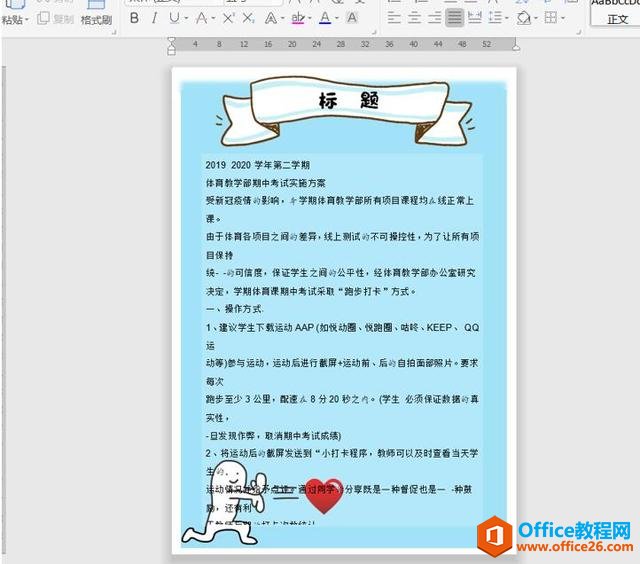Align text left
The image size is (640, 564).
tap(394, 18)
